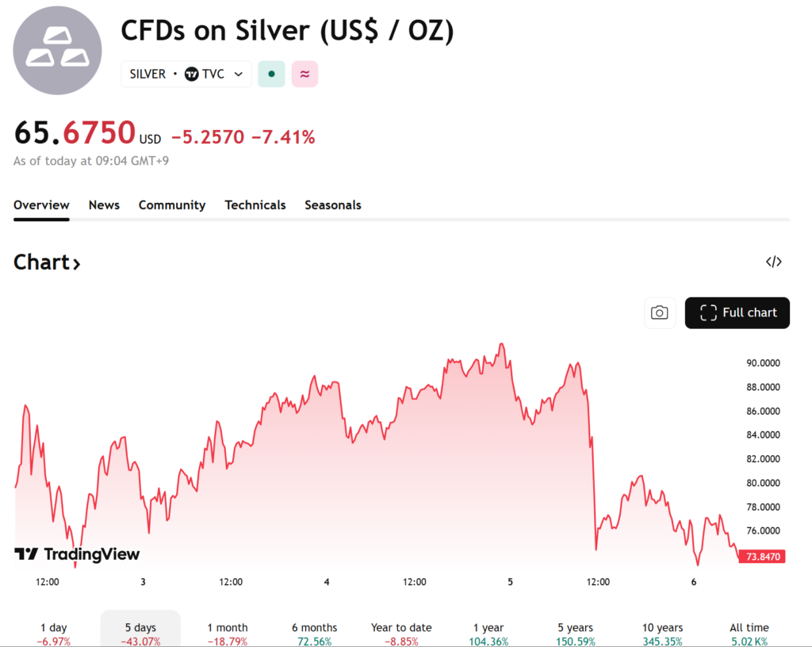This screenshot has height=647, width=812.
Task: Select the 1 day time range
Action: click(x=53, y=633)
